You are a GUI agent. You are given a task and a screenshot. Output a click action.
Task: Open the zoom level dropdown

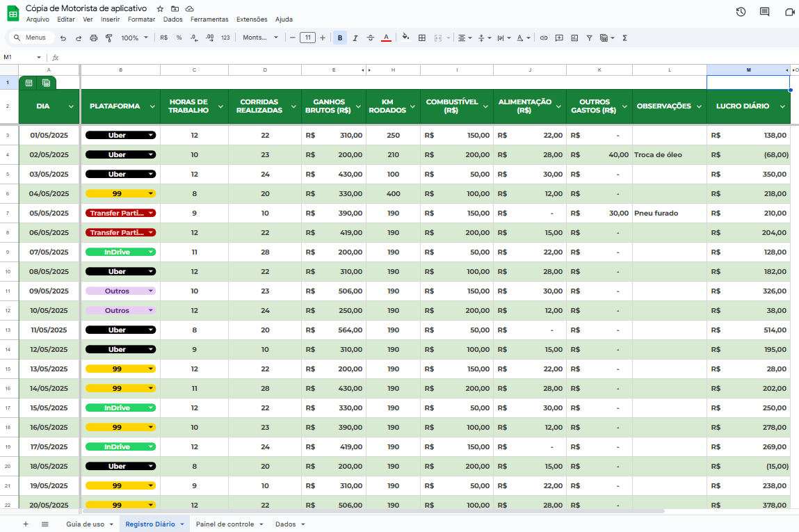(135, 38)
